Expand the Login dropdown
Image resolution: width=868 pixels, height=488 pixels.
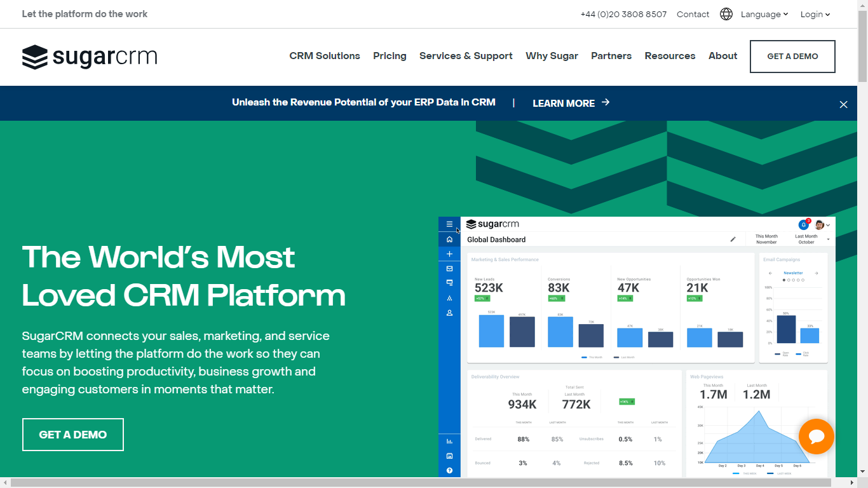point(815,14)
